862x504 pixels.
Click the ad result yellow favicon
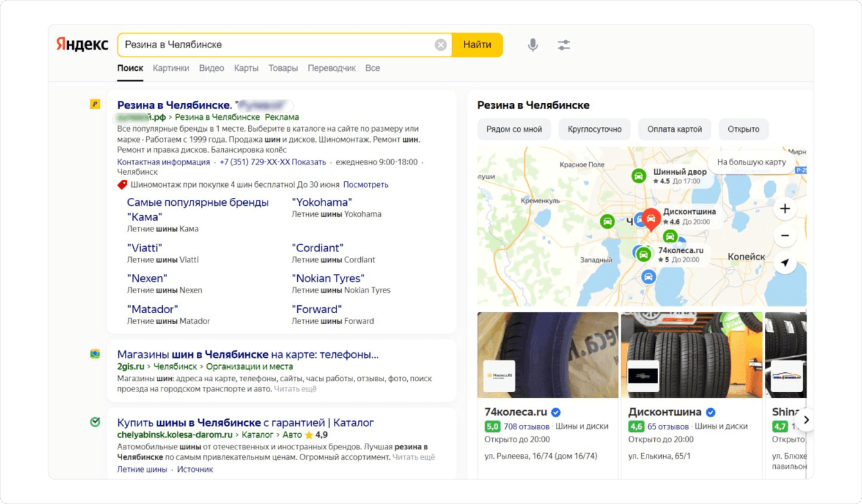[95, 104]
